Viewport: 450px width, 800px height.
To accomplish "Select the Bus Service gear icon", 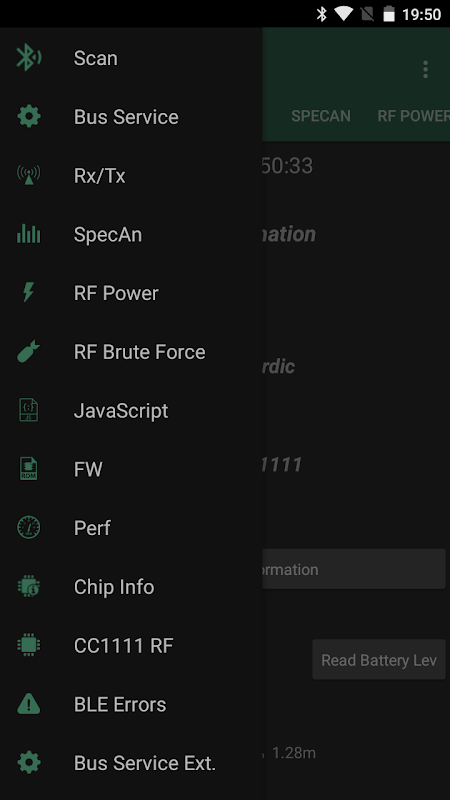I will coord(29,117).
